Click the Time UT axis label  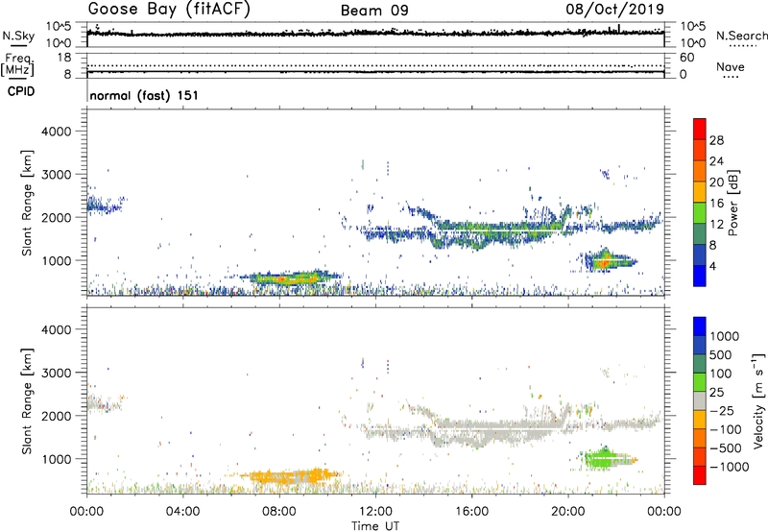(375, 526)
